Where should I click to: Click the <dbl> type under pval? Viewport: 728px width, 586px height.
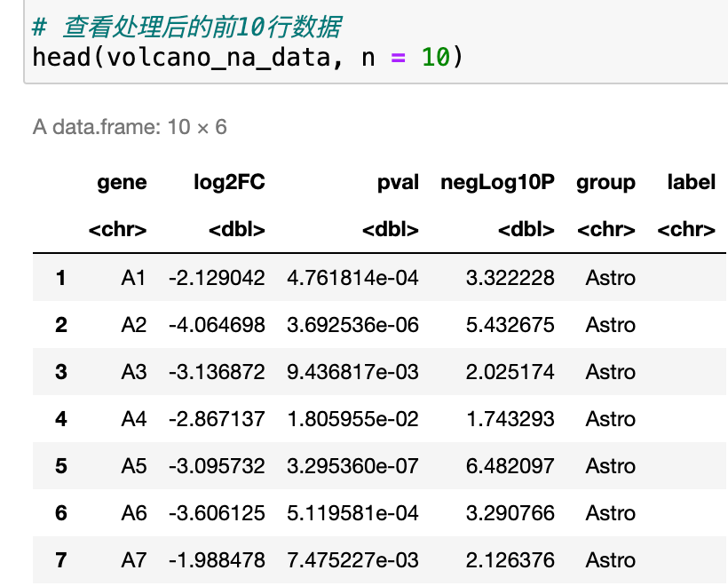click(391, 229)
